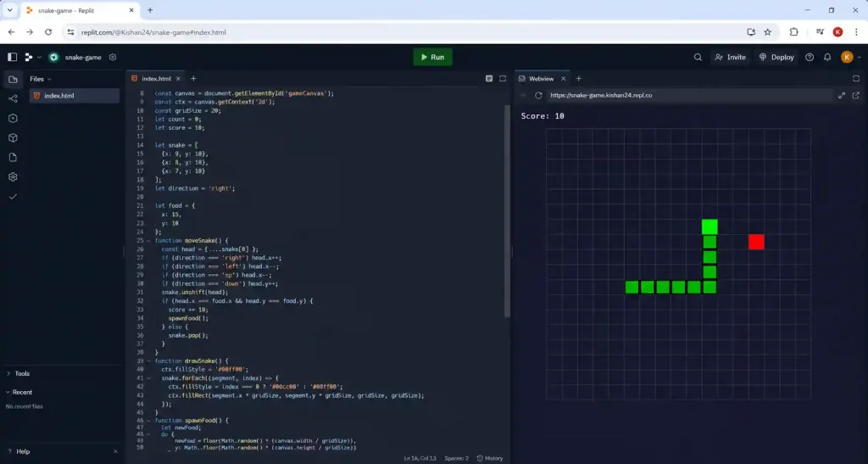Click Spaces: 2 indentation setting

coord(456,458)
